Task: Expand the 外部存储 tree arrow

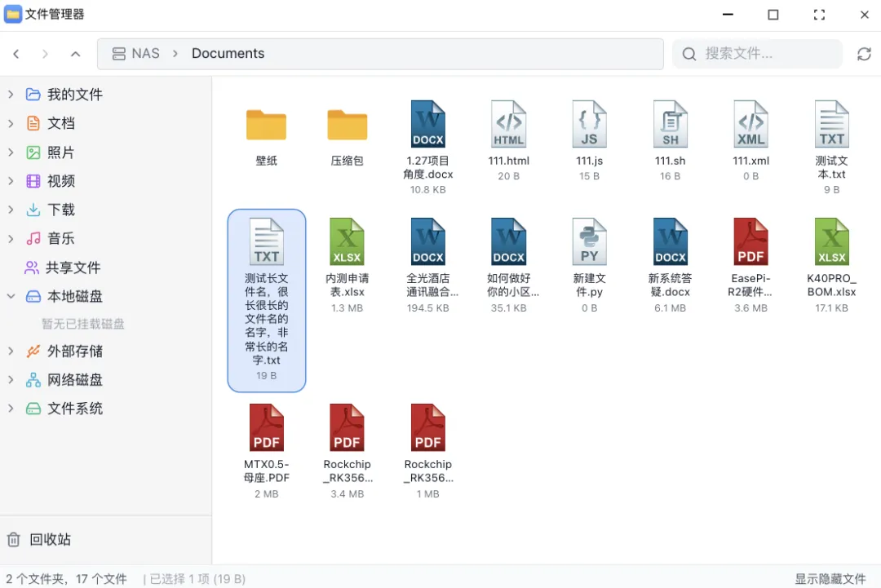Action: pyautogui.click(x=11, y=351)
